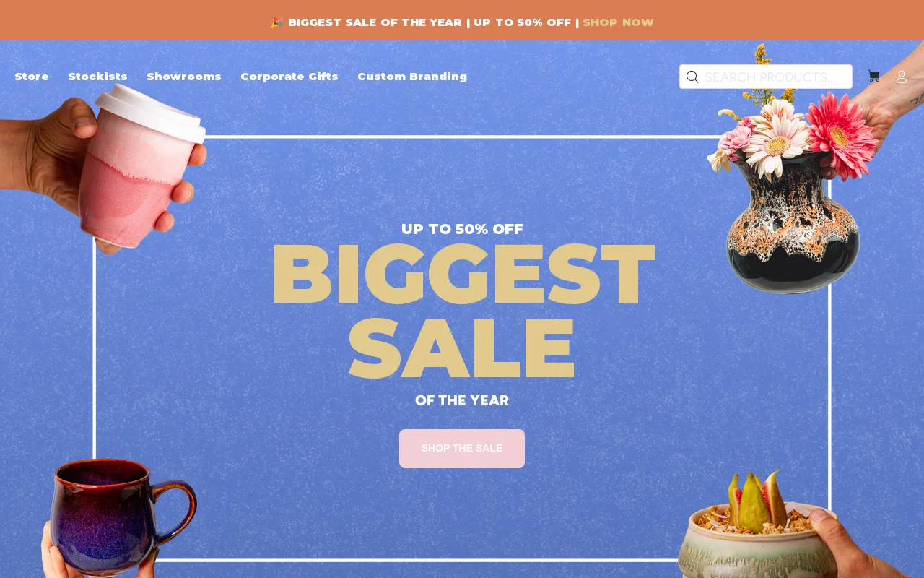The width and height of the screenshot is (924, 578).
Task: Open the user account icon
Action: pos(902,77)
